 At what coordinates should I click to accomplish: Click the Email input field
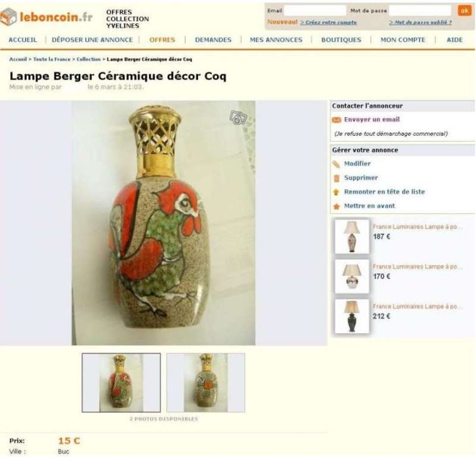click(315, 11)
